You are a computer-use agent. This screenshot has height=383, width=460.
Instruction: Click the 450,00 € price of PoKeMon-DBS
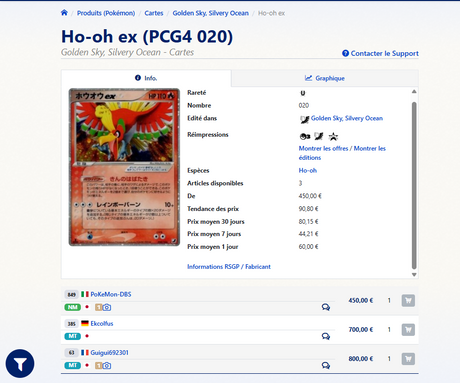[361, 300]
